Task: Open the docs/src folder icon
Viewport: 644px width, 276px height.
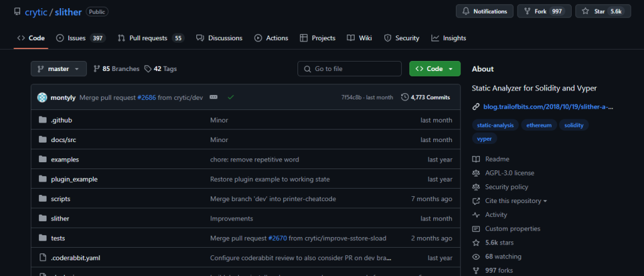Action: click(x=42, y=140)
